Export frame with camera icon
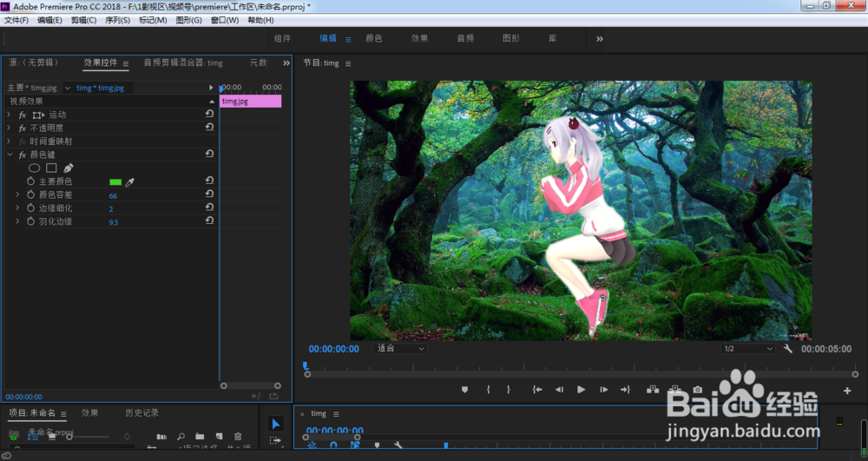 698,390
